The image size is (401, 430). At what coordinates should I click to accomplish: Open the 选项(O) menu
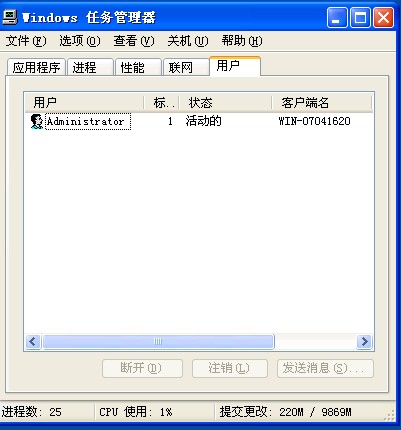coord(80,41)
